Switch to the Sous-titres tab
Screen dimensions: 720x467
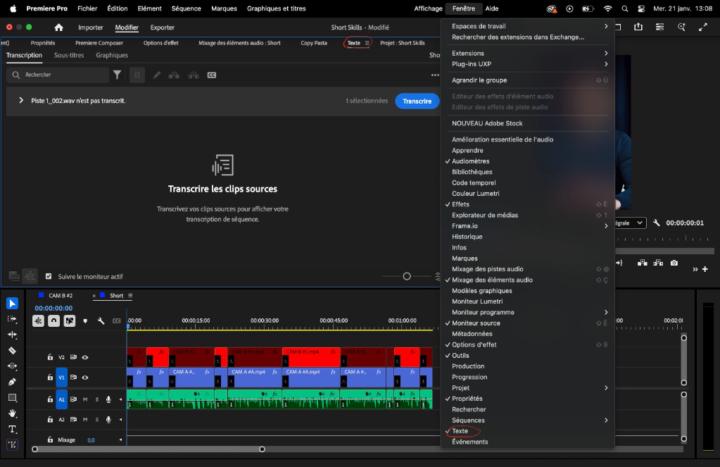[69, 56]
